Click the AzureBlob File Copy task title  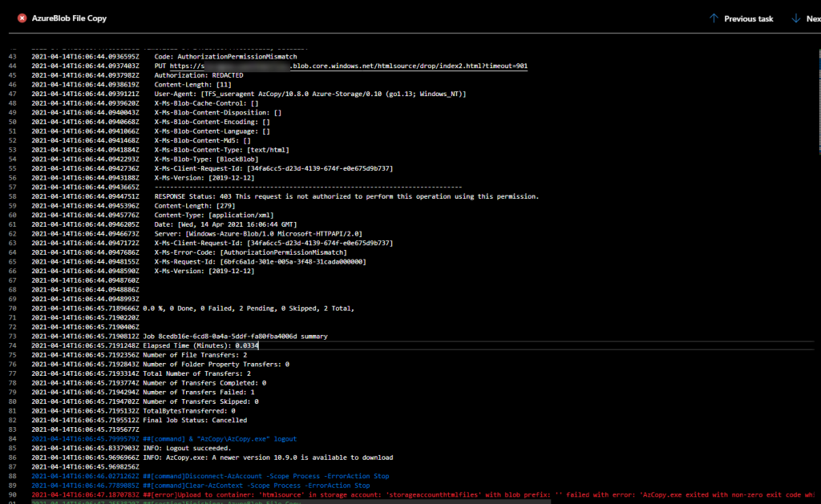click(68, 18)
